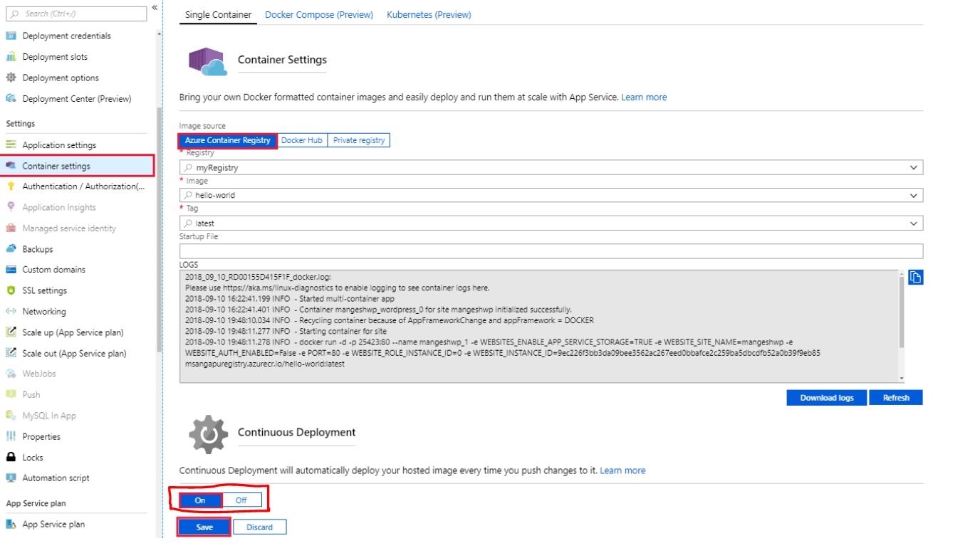This screenshot has height=543, width=980.
Task: Click the Authentication key icon
Action: point(11,186)
